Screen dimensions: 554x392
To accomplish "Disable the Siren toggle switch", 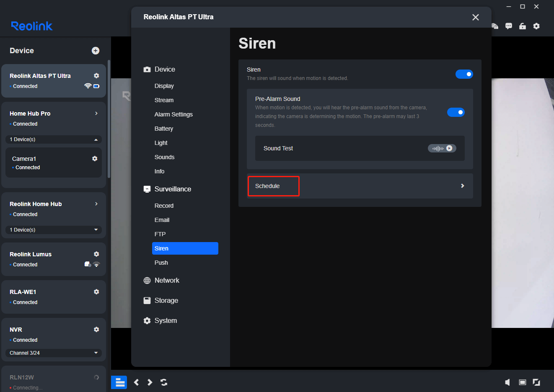I will coord(464,74).
